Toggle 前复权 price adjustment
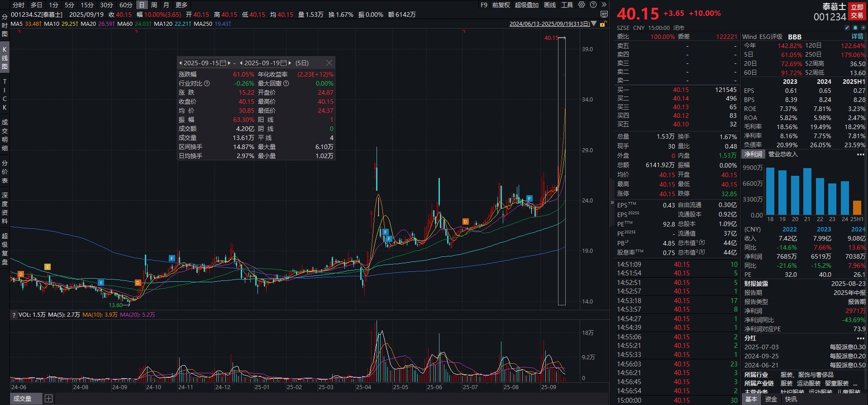This screenshot has height=405, width=868. [501, 5]
